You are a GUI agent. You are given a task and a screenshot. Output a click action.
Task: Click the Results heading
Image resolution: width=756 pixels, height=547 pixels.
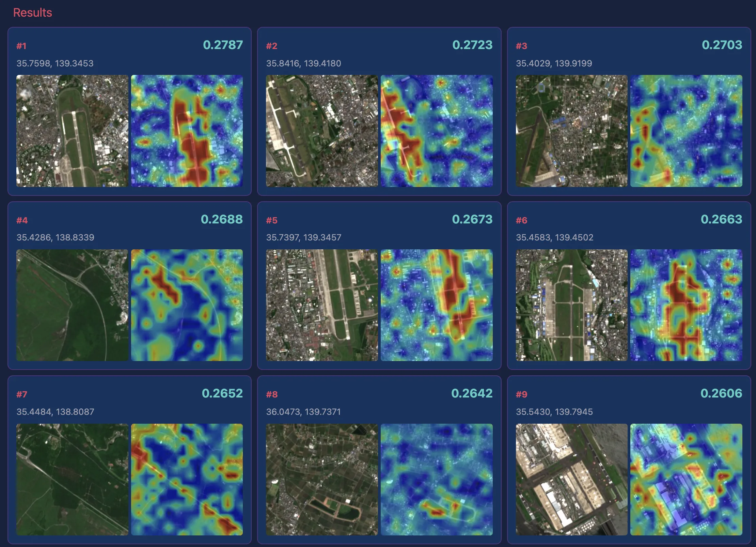(x=32, y=13)
